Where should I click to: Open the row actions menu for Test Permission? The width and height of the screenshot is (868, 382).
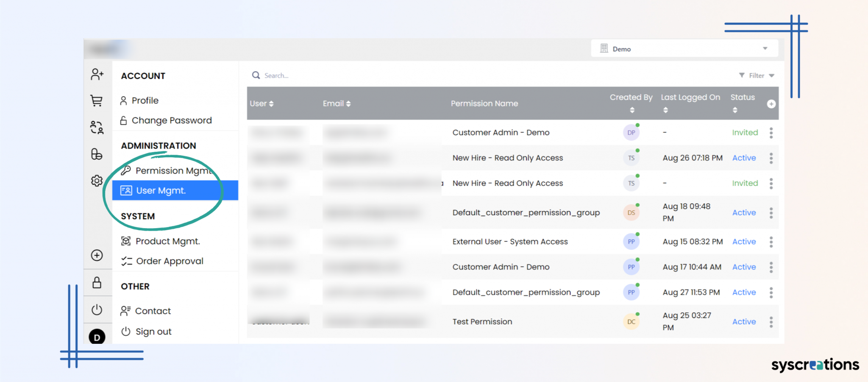point(771,321)
